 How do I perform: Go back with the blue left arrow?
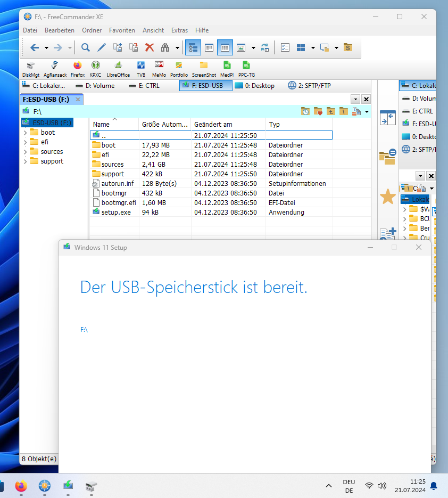click(x=34, y=47)
